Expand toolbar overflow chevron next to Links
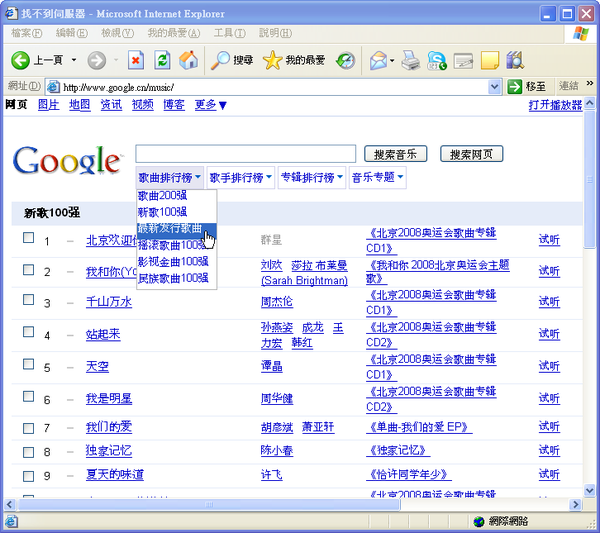Viewport: 600px width, 533px height. point(590,83)
